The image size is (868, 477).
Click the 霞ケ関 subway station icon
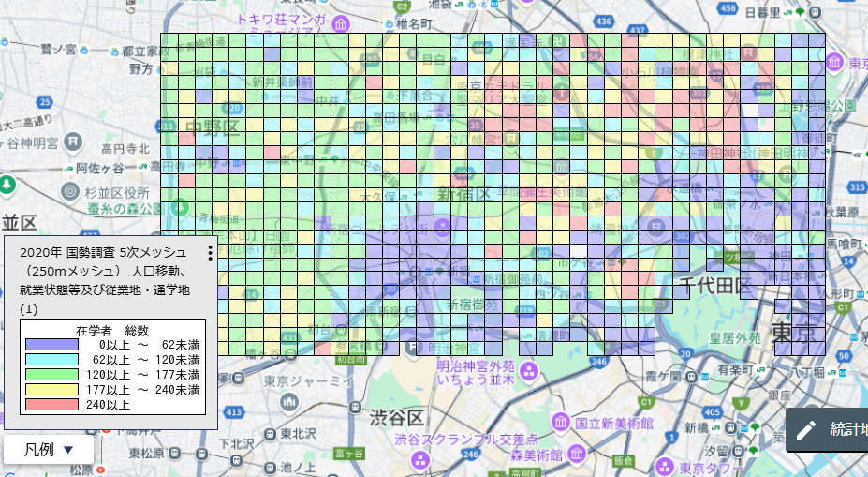(690, 378)
